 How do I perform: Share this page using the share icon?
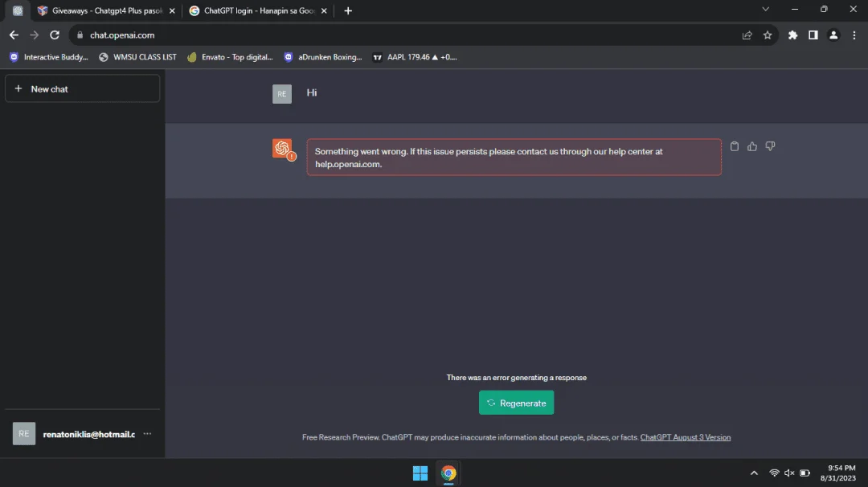(747, 35)
